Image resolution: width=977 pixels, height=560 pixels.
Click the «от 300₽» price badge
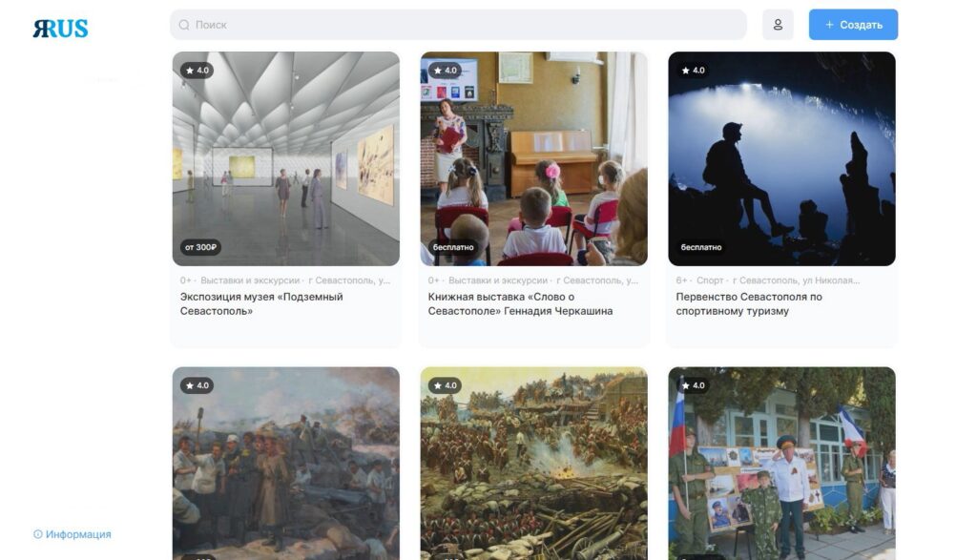pos(200,247)
